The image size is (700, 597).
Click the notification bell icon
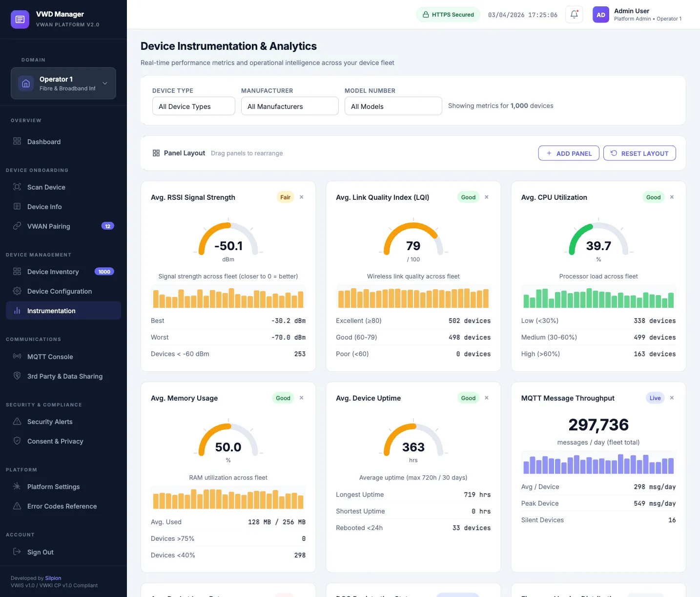pos(574,14)
